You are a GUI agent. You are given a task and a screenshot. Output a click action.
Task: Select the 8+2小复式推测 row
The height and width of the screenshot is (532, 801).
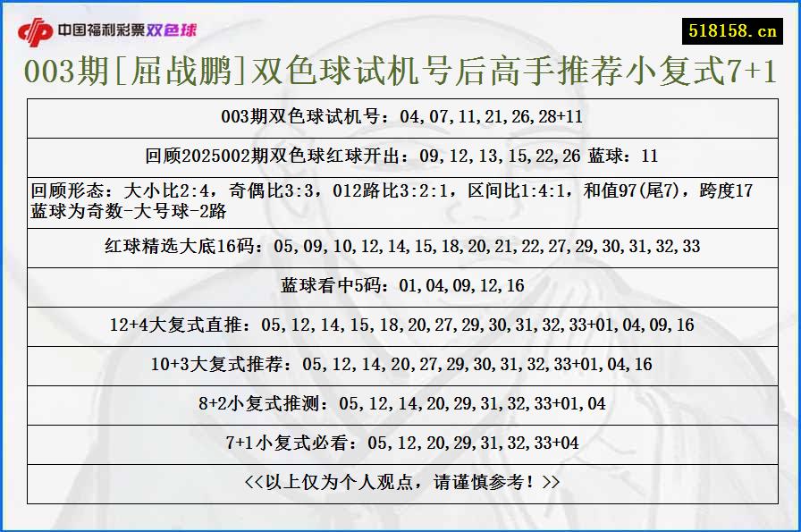point(400,402)
